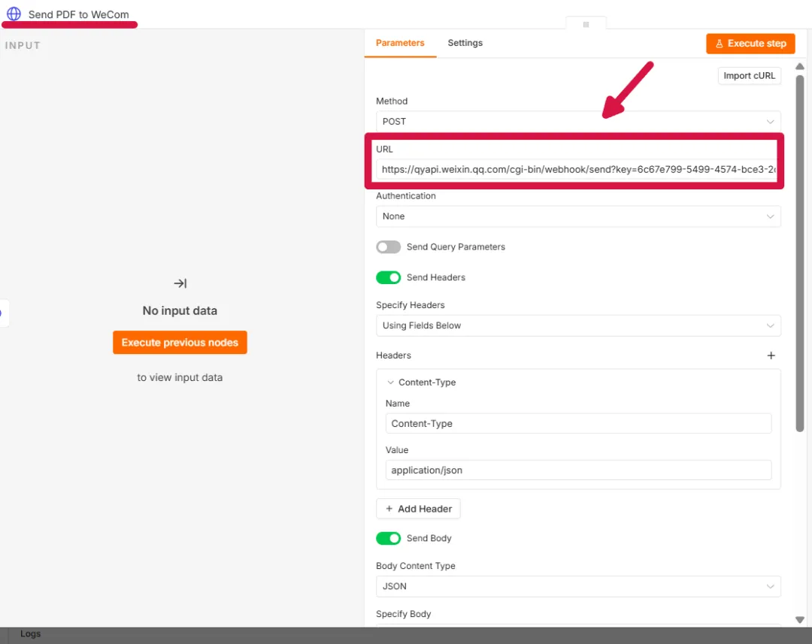Click the plus icon next to Headers
The height and width of the screenshot is (644, 812).
[771, 355]
